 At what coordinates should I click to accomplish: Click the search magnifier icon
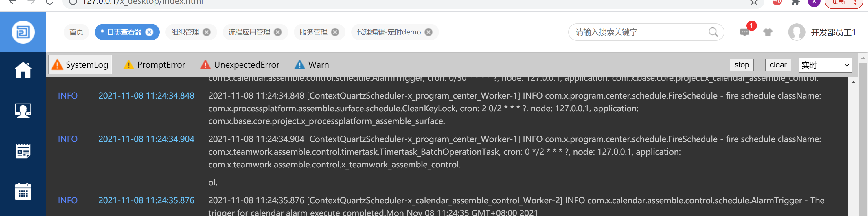713,32
